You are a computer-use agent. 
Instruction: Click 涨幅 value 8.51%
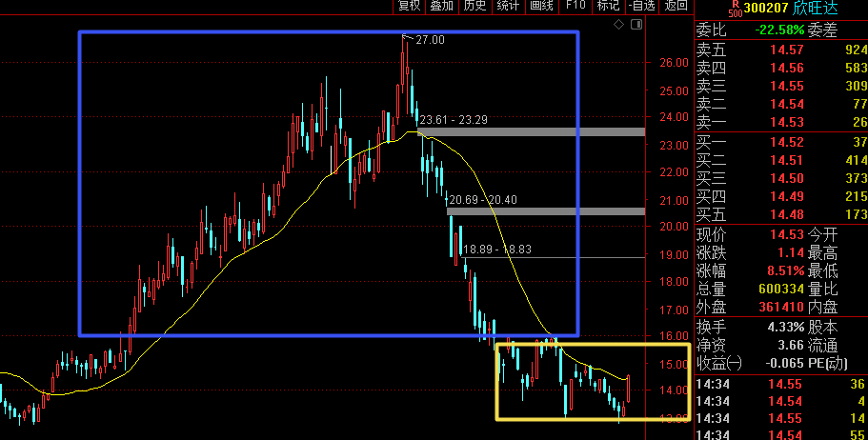coord(786,271)
